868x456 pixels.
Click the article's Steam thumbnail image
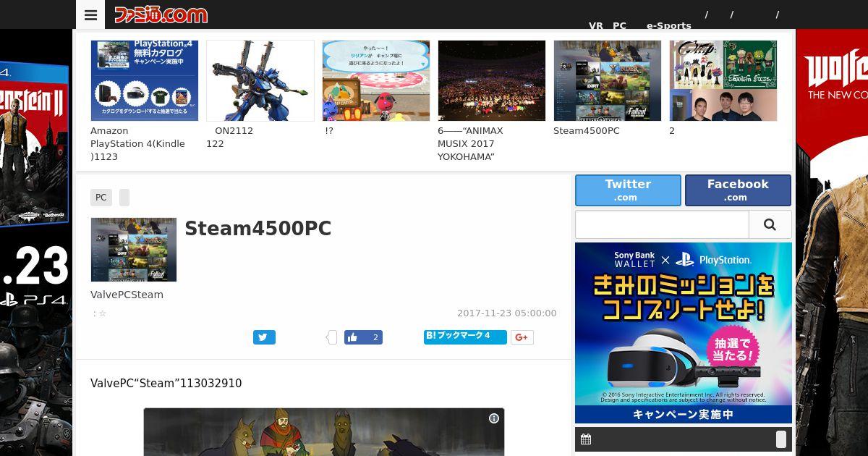pyautogui.click(x=134, y=250)
